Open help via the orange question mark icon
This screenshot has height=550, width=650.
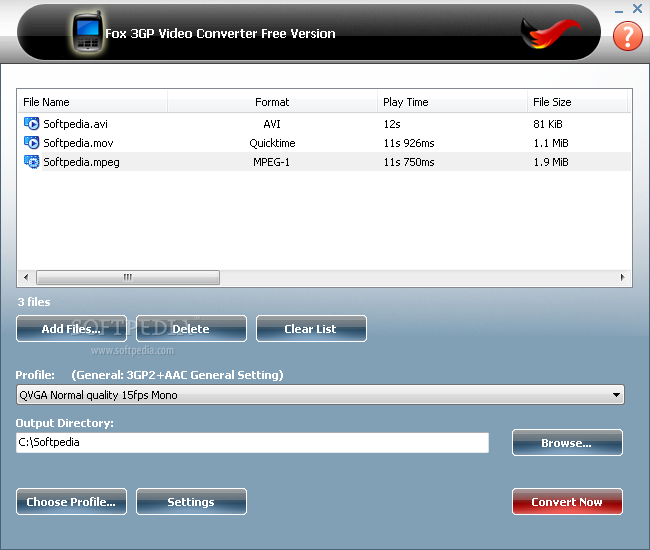pyautogui.click(x=628, y=36)
